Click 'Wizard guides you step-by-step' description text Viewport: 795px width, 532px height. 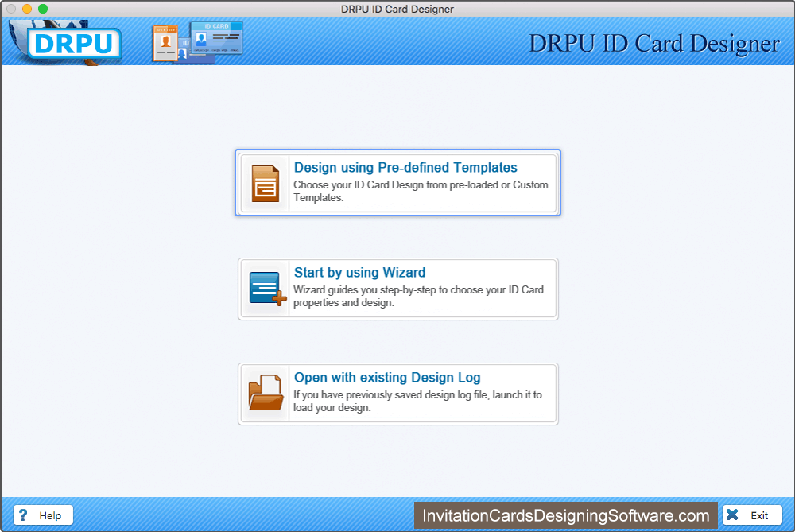tap(418, 296)
